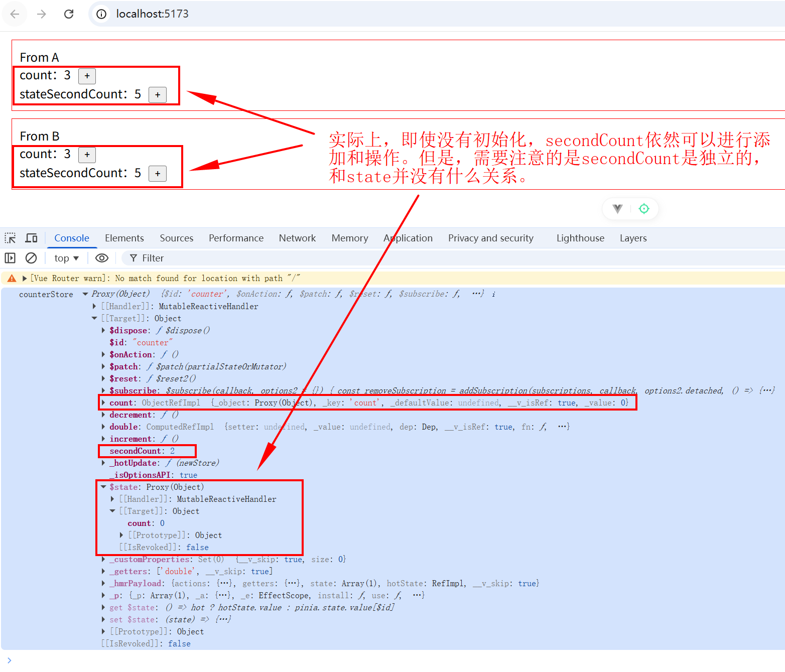Expand the increment function entry
The height and width of the screenshot is (672, 785).
tap(103, 439)
